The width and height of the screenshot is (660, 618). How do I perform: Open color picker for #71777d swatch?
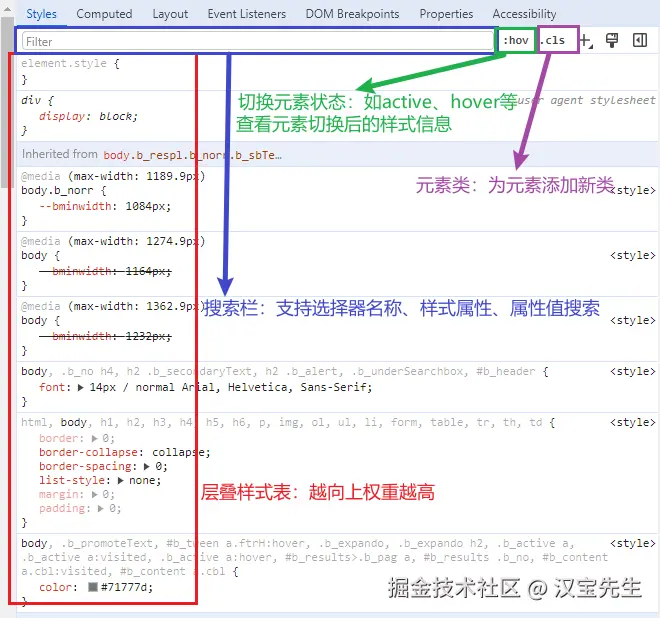click(x=93, y=587)
